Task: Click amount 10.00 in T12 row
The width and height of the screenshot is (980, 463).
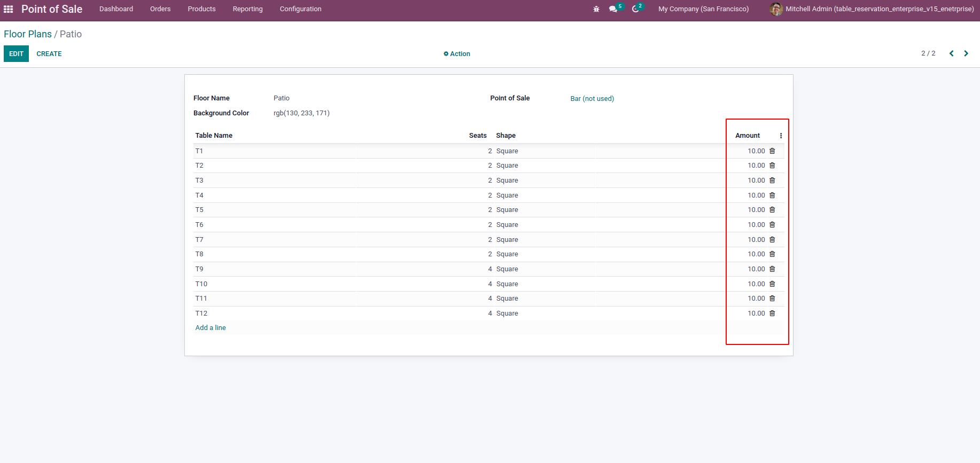Action: [x=756, y=313]
